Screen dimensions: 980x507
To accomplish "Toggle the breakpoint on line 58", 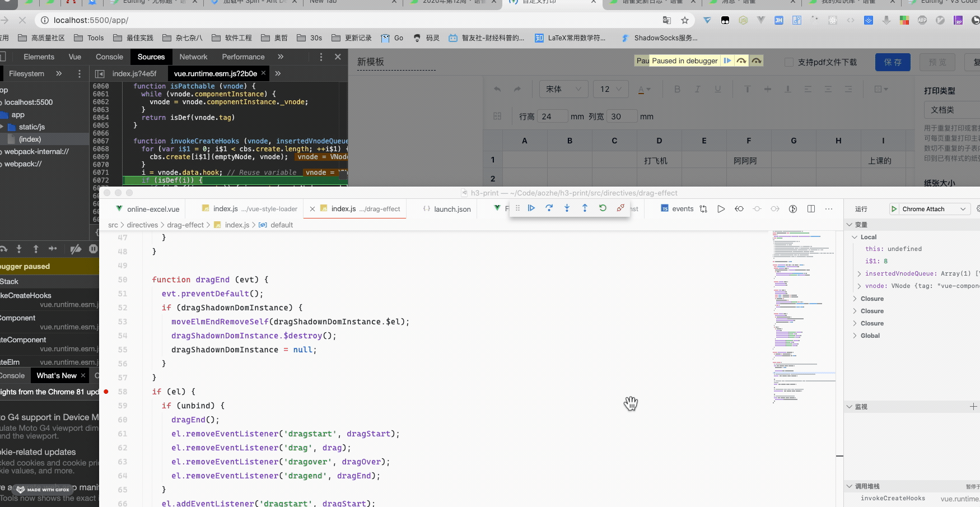I will click(106, 392).
